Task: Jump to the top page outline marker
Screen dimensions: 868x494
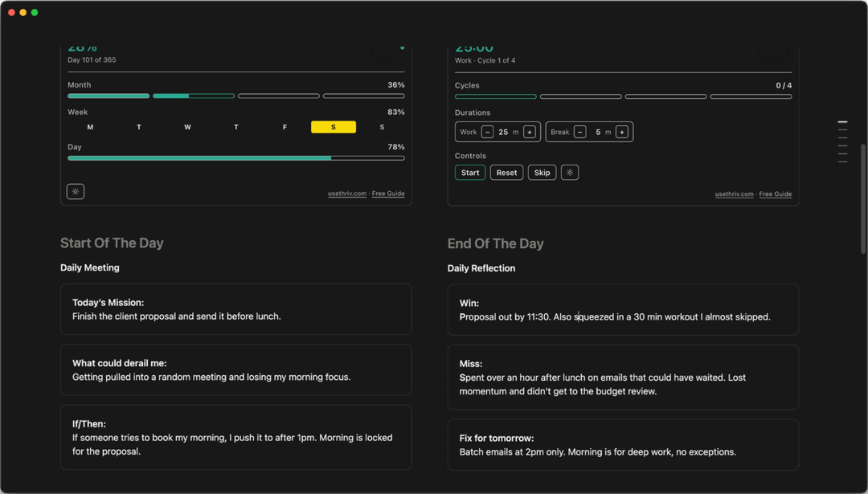Action: 842,122
